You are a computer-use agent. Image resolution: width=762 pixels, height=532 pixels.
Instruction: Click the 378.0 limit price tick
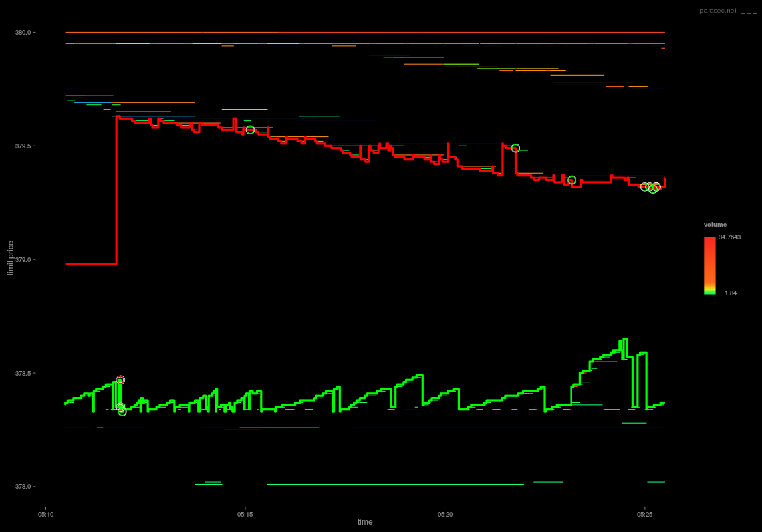coord(22,486)
